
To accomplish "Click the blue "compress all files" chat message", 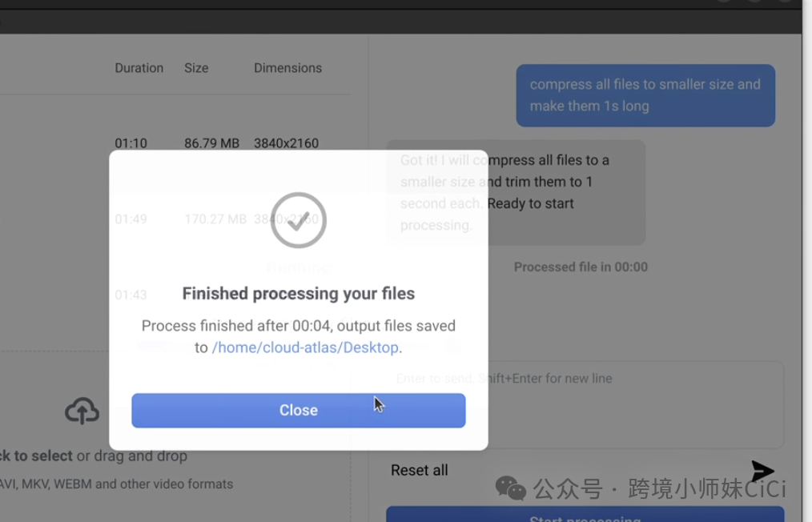I will pos(645,95).
